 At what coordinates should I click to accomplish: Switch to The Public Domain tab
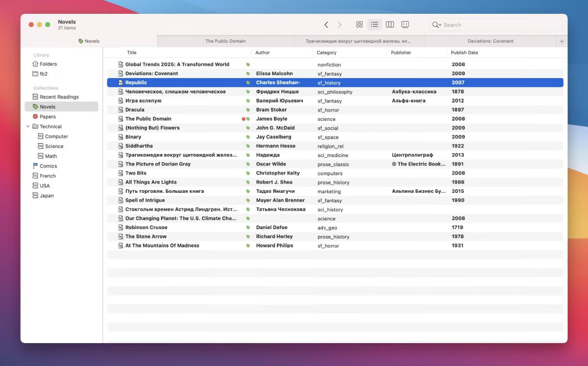pos(225,41)
